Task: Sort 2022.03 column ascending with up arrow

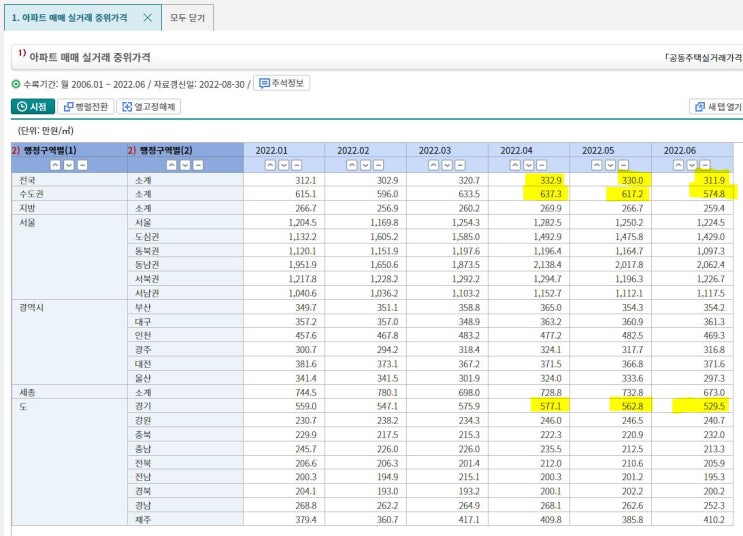Action: (x=434, y=165)
